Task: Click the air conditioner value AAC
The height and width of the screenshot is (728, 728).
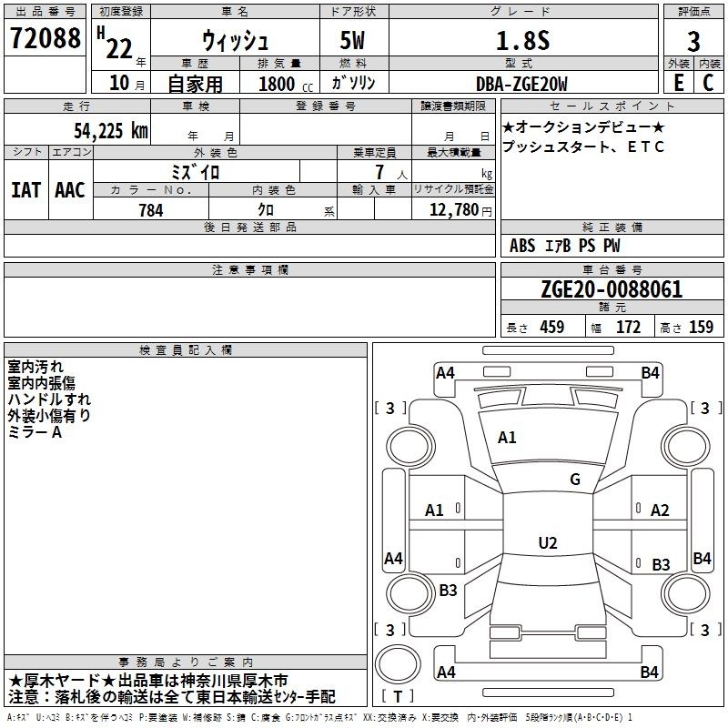Action: click(70, 190)
